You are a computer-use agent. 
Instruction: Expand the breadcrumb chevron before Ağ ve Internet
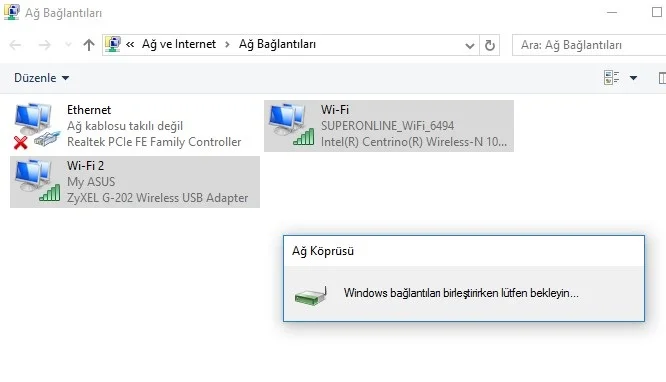pos(130,44)
